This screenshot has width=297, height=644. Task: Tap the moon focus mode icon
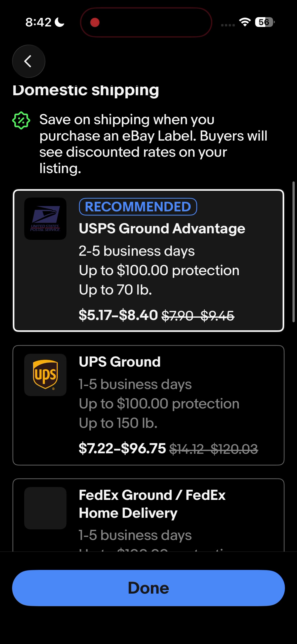click(60, 22)
